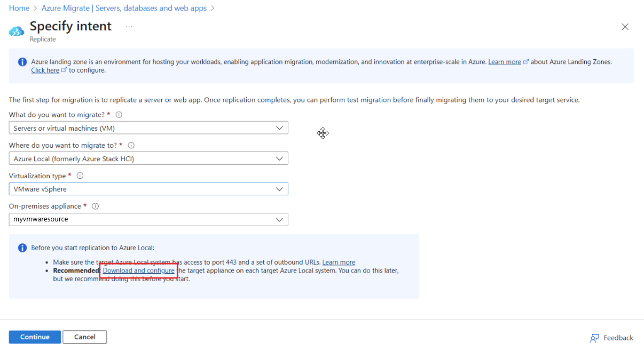Click the Feedback icon at bottom right
Image resolution: width=644 pixels, height=350 pixels.
tap(595, 338)
